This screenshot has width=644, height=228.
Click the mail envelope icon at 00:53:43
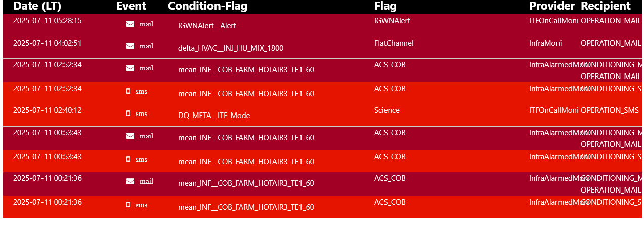point(130,136)
